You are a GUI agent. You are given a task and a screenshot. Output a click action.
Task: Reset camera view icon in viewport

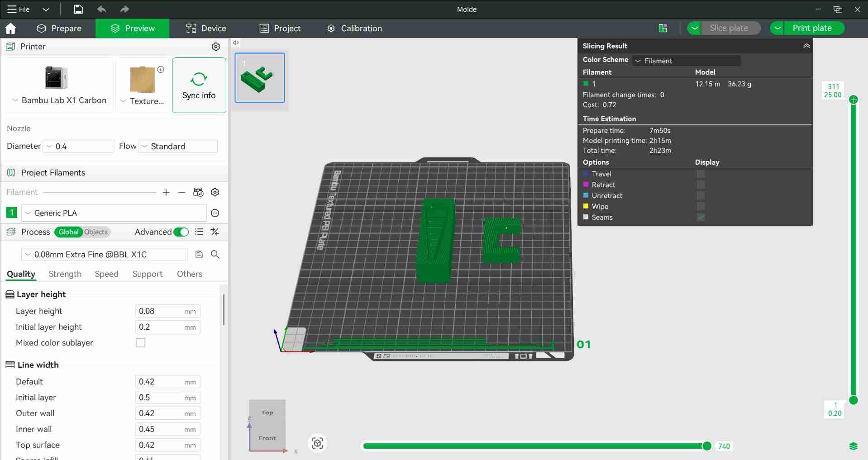click(x=317, y=443)
